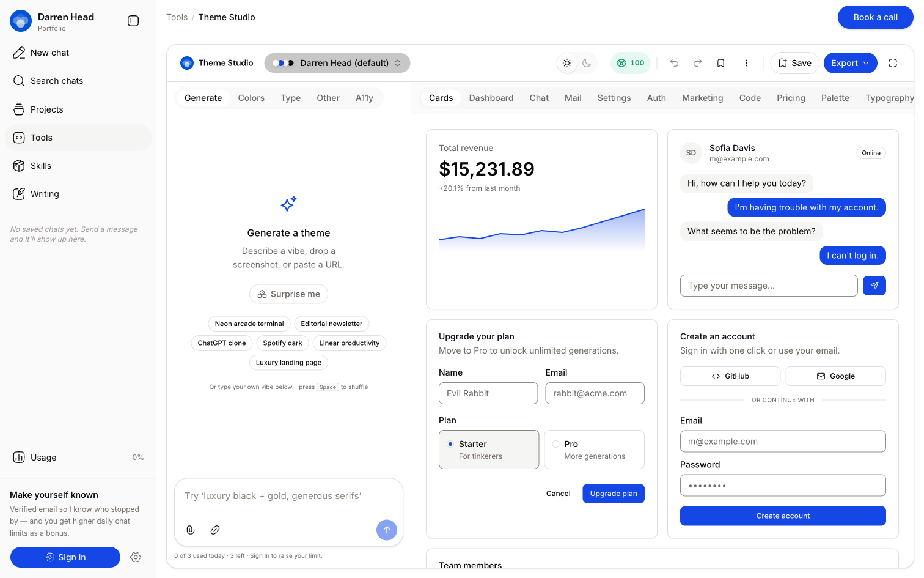Click the Upgrade plan button
This screenshot has height=578, width=924.
pyautogui.click(x=614, y=494)
